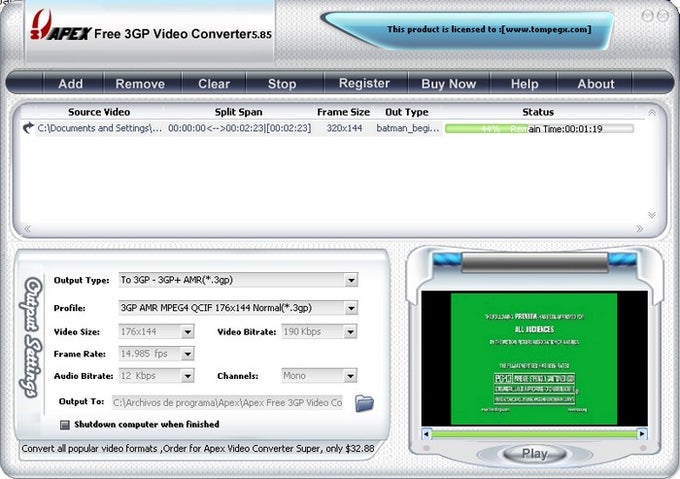Click the green preview seek bar

[534, 434]
